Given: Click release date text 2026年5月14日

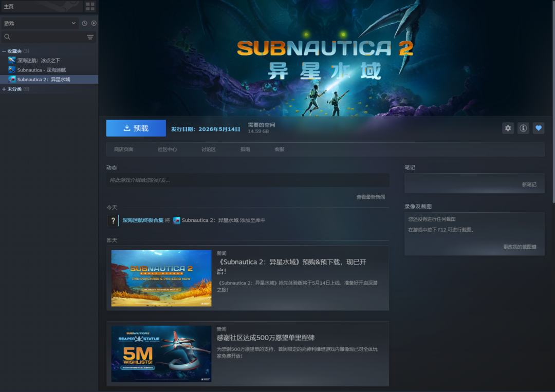Looking at the screenshot, I should tap(219, 129).
